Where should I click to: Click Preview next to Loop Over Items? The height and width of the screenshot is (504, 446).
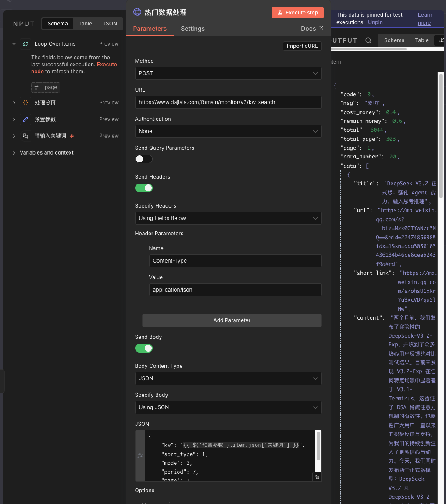[x=109, y=44]
